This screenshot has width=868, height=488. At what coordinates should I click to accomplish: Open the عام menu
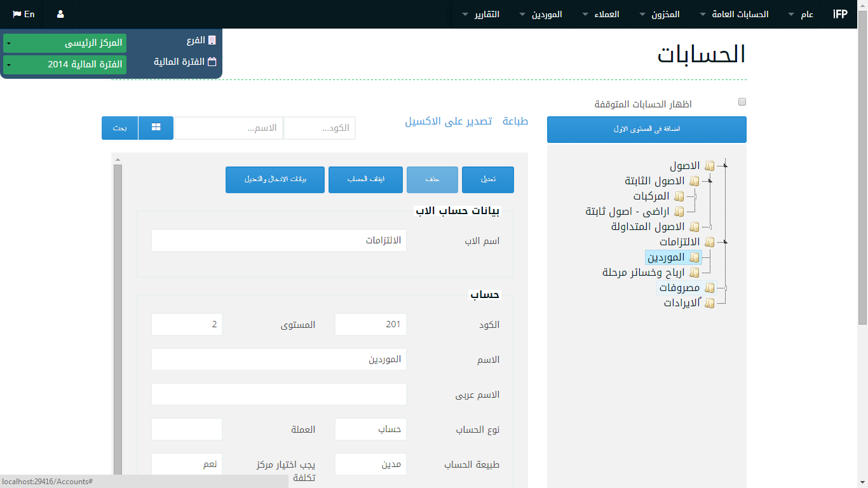click(x=801, y=14)
